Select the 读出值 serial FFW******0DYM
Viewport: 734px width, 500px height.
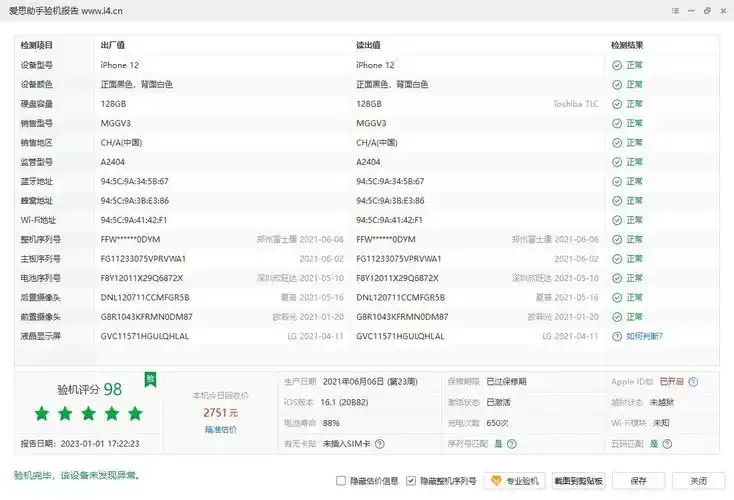coord(386,239)
